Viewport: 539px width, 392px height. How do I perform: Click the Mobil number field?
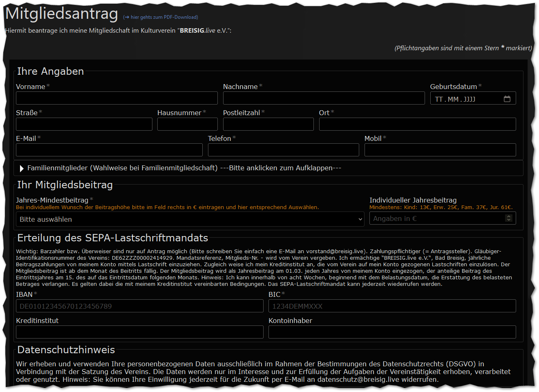[x=440, y=150]
